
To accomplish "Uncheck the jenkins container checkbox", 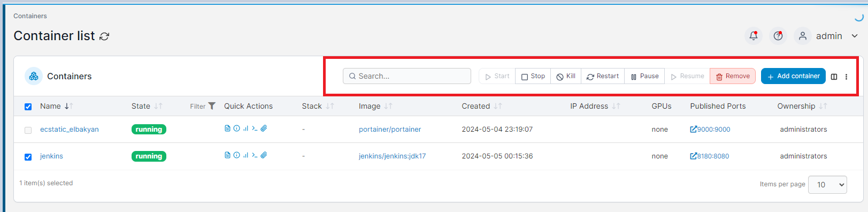I will click(28, 157).
